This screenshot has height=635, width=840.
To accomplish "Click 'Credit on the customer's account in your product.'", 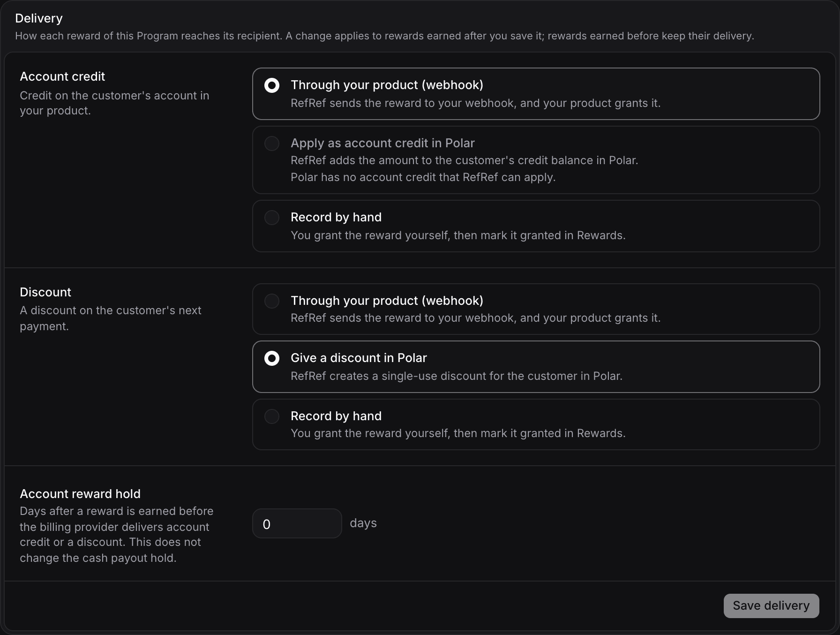I will (114, 103).
